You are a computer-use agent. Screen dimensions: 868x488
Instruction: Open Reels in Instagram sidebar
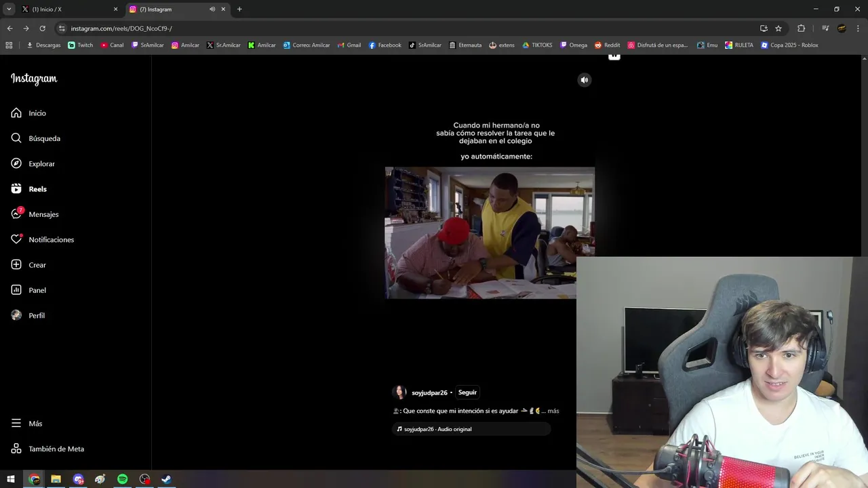(28, 189)
